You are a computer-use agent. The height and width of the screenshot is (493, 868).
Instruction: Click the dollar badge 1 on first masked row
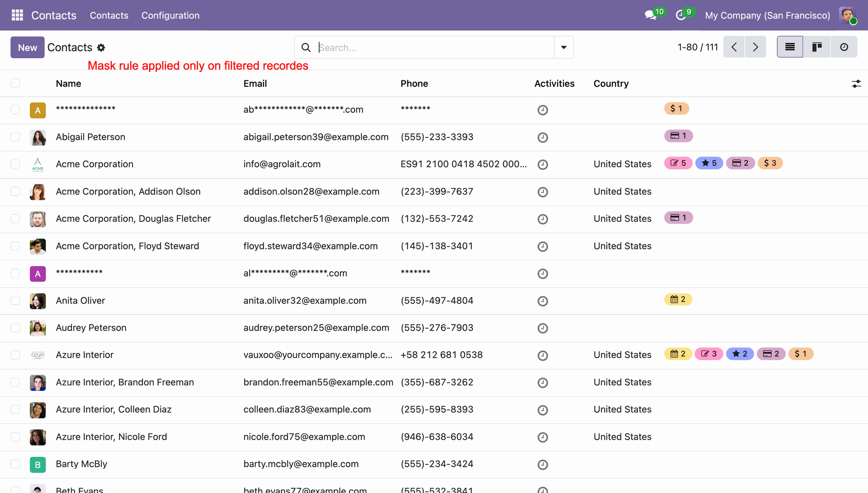pos(676,108)
